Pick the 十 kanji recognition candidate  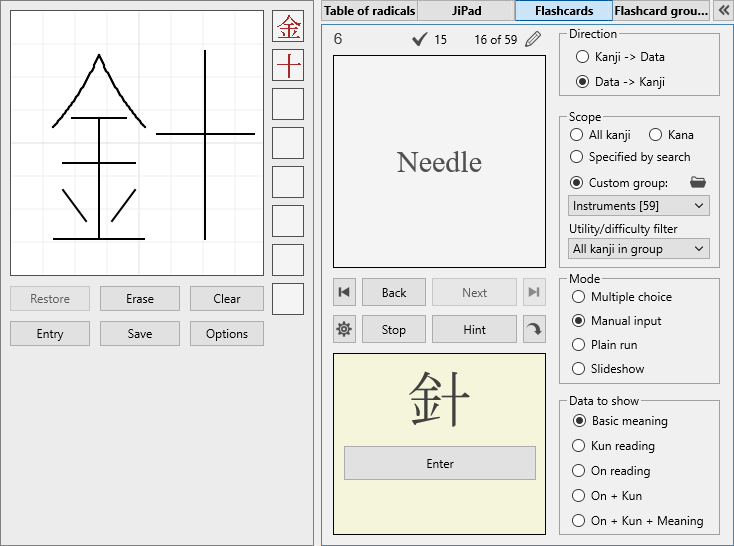(288, 65)
